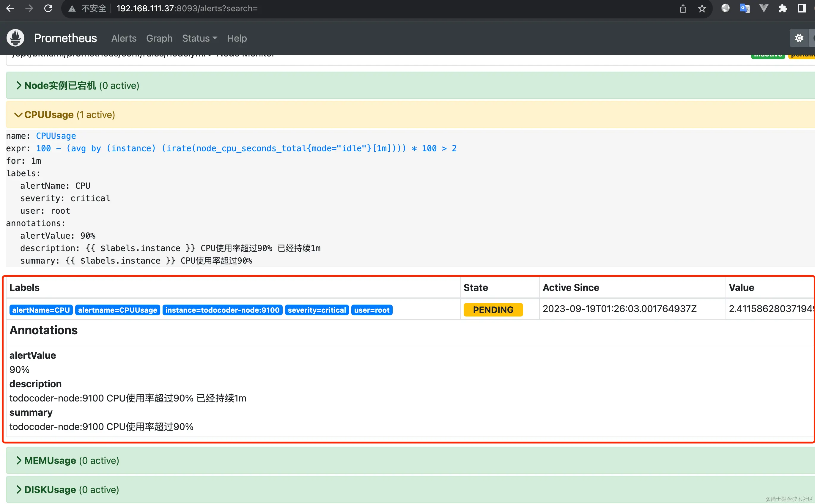Open the Extensions puzzle menu
815x504 pixels.
(783, 8)
